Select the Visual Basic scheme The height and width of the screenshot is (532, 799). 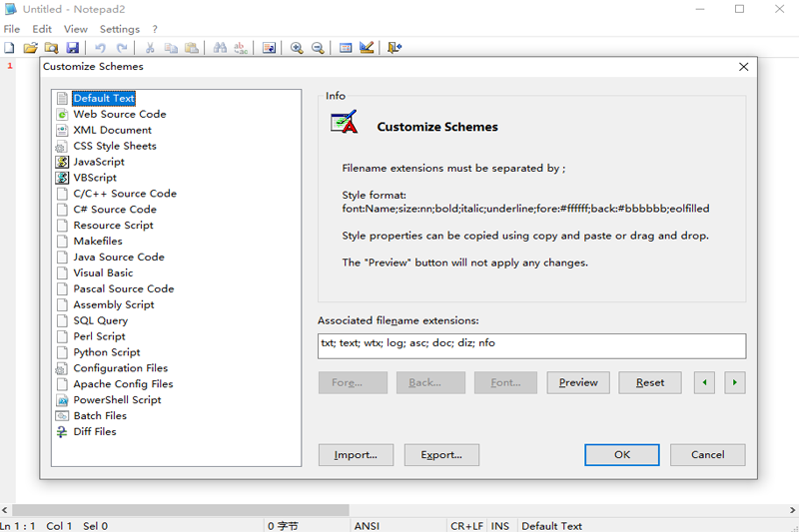[x=103, y=272]
